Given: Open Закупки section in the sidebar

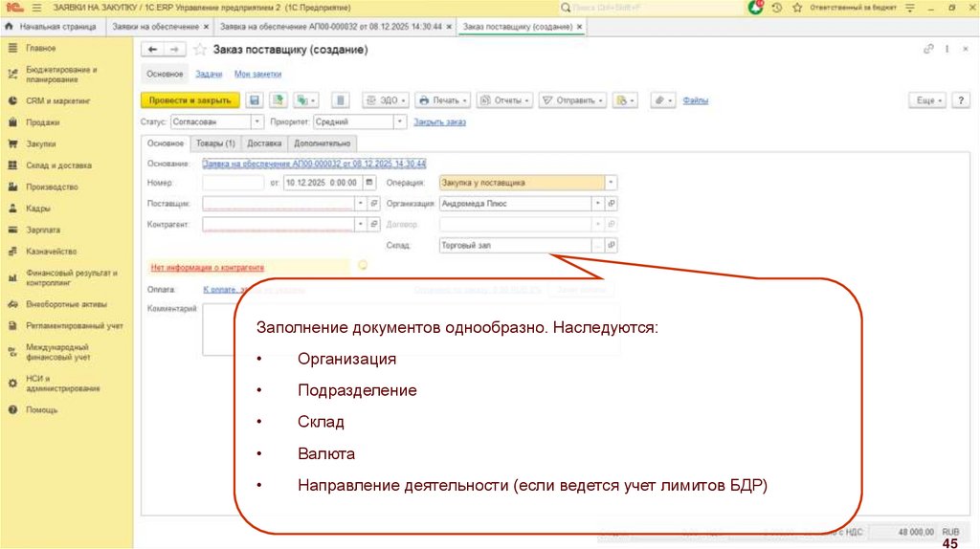Looking at the screenshot, I should click(41, 143).
